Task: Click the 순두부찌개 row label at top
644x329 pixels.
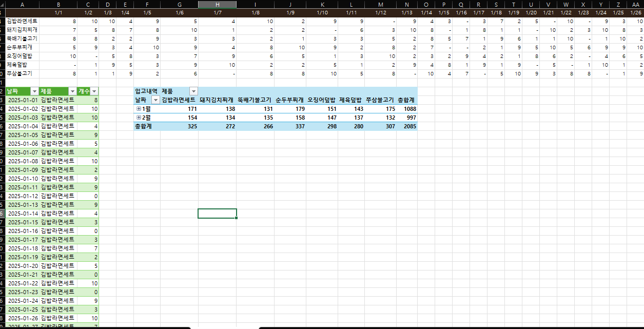Action: click(x=19, y=47)
